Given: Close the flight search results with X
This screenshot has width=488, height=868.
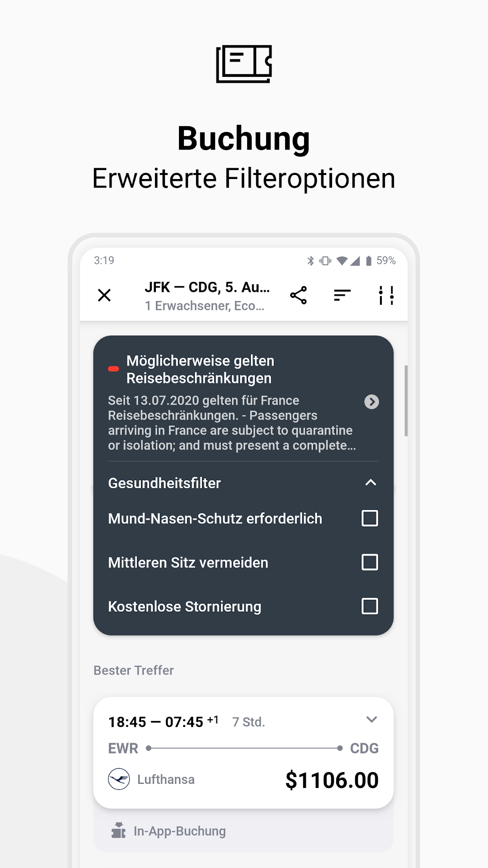Looking at the screenshot, I should click(x=104, y=295).
